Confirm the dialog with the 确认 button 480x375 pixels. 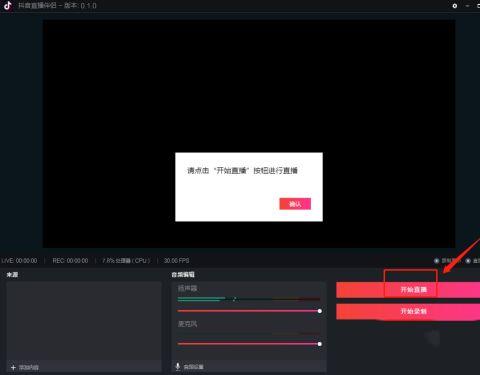point(295,204)
